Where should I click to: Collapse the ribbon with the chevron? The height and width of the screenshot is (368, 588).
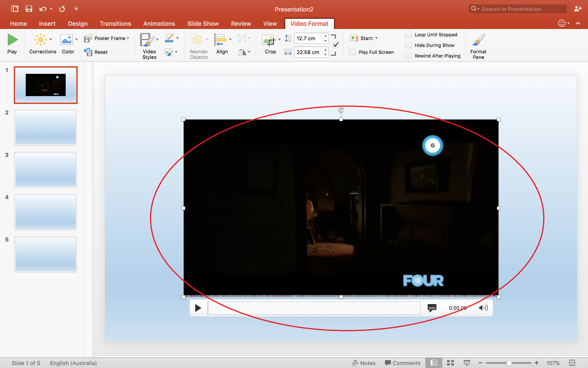click(x=578, y=23)
